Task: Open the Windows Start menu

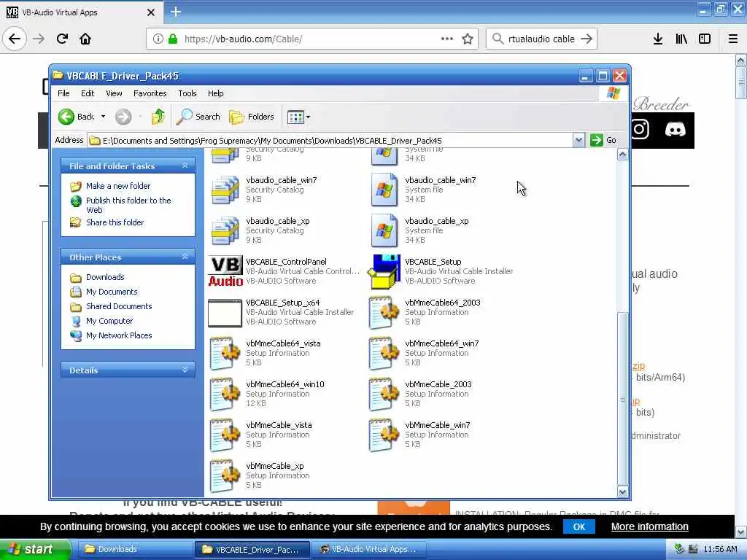Action: [35, 549]
